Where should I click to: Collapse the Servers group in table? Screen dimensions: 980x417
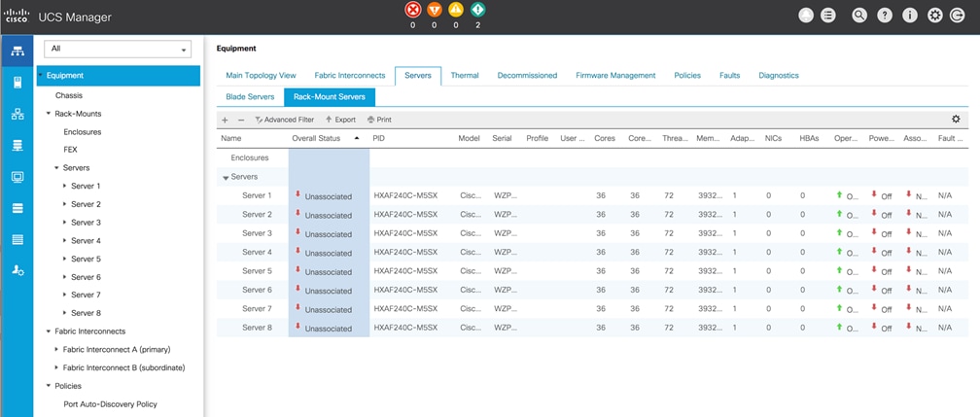[226, 178]
